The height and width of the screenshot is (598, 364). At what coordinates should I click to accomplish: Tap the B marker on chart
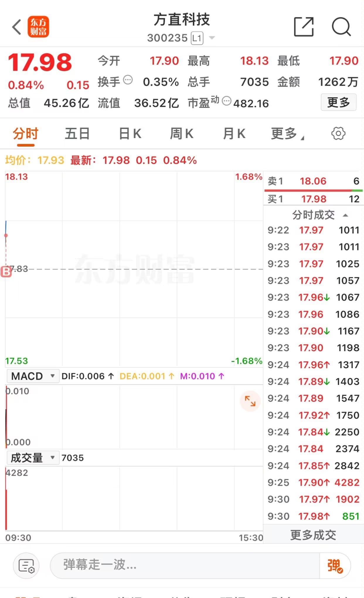[6, 272]
